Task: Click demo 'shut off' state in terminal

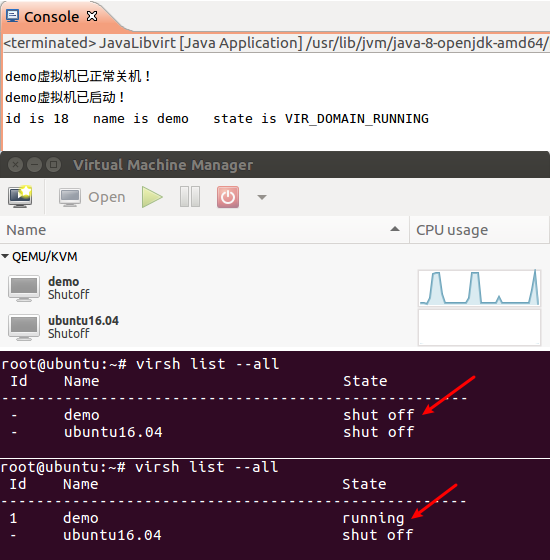Action: (x=379, y=415)
